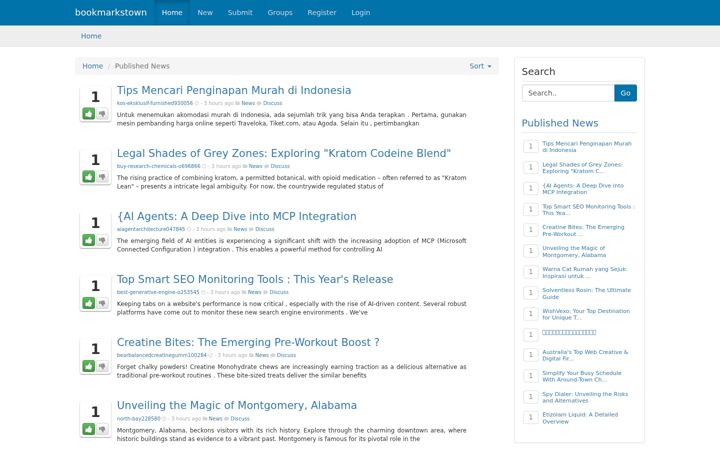Viewport: 720px width, 450px height.
Task: Open sidebar link 'Unveiling the Magic of Montgomery, Alabama'
Action: [x=574, y=252]
